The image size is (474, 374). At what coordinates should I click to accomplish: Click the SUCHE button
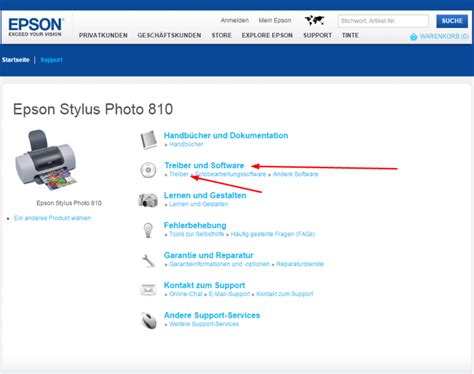pyautogui.click(x=452, y=21)
